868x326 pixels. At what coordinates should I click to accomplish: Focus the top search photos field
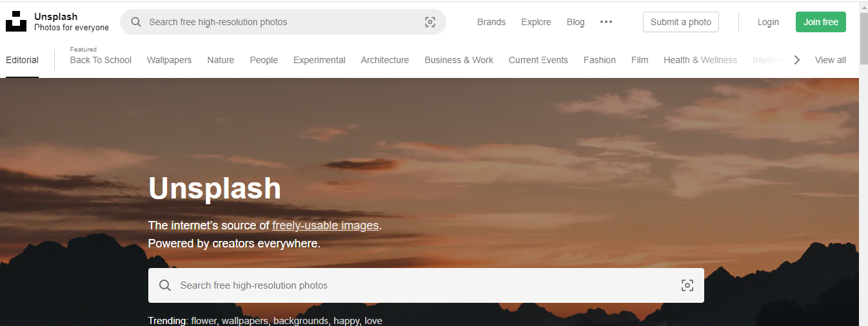click(283, 22)
